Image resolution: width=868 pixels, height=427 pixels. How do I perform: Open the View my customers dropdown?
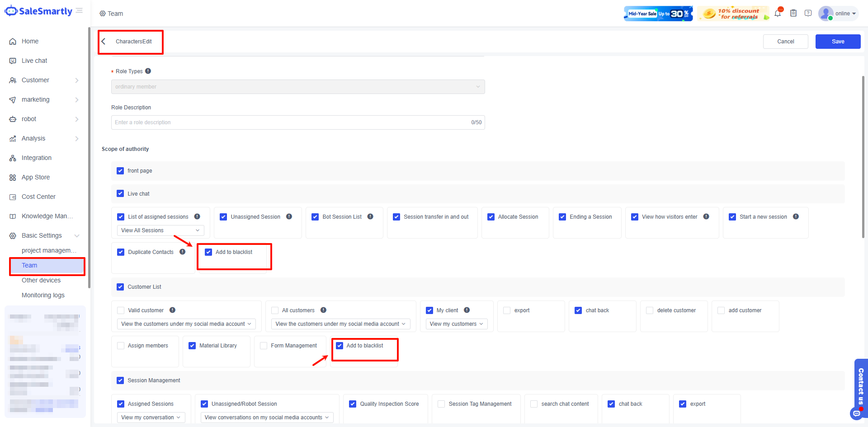coord(456,324)
